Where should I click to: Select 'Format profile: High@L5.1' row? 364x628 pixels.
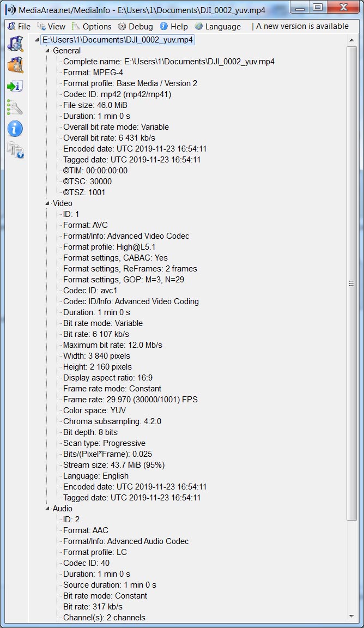(110, 247)
